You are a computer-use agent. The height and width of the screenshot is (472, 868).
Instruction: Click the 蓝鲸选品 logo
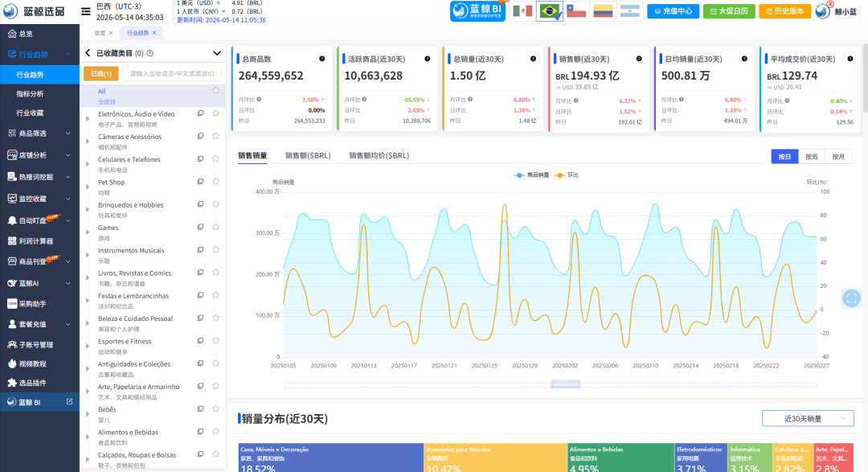pyautogui.click(x=33, y=11)
